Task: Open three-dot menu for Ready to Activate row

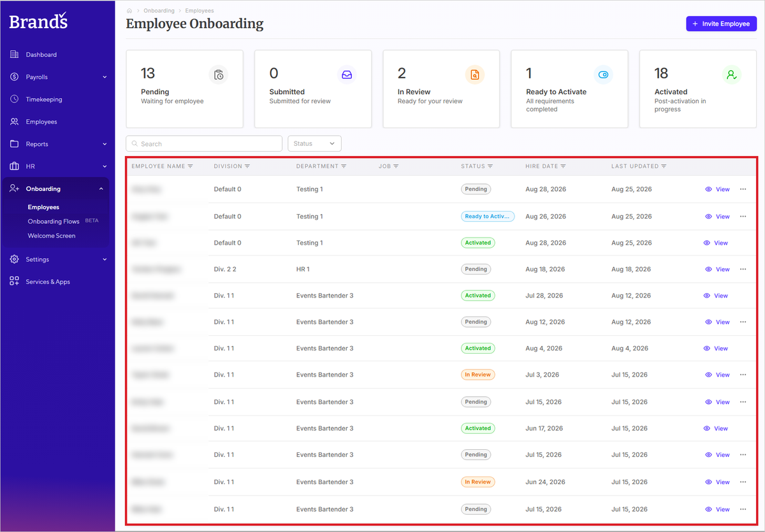Action: pos(743,217)
